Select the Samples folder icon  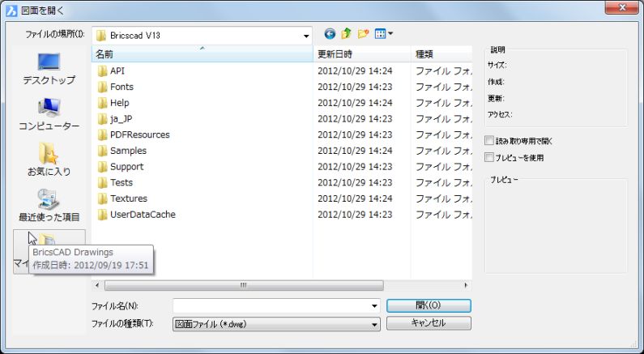(x=102, y=151)
